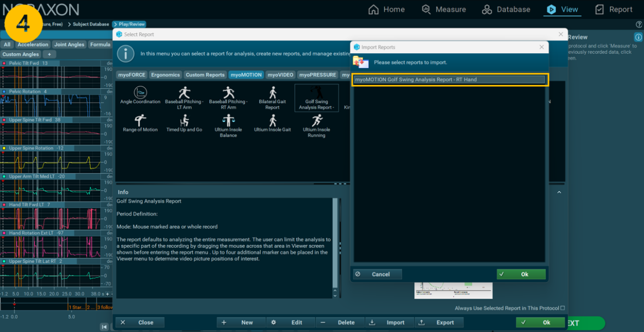The width and height of the screenshot is (644, 332).
Task: Switch to the myoPRESSURE tab
Action: click(318, 75)
